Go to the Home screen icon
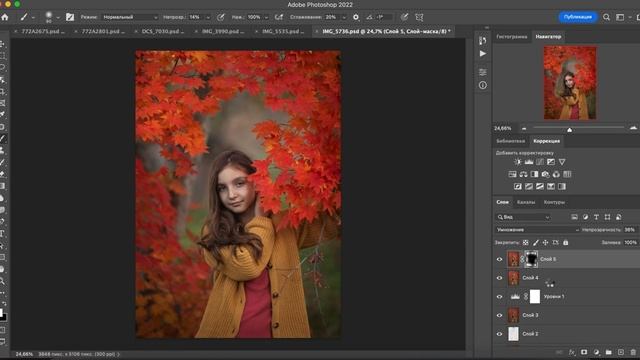Screen dimensions: 640x360 coord(5,17)
